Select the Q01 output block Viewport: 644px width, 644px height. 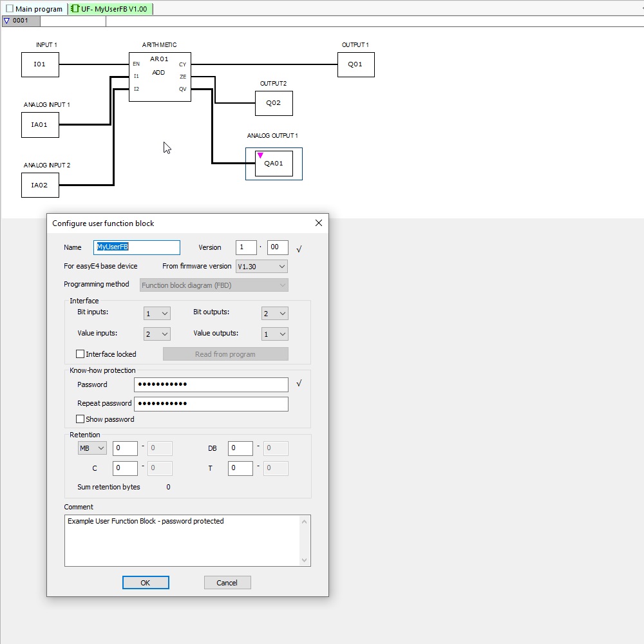point(355,64)
